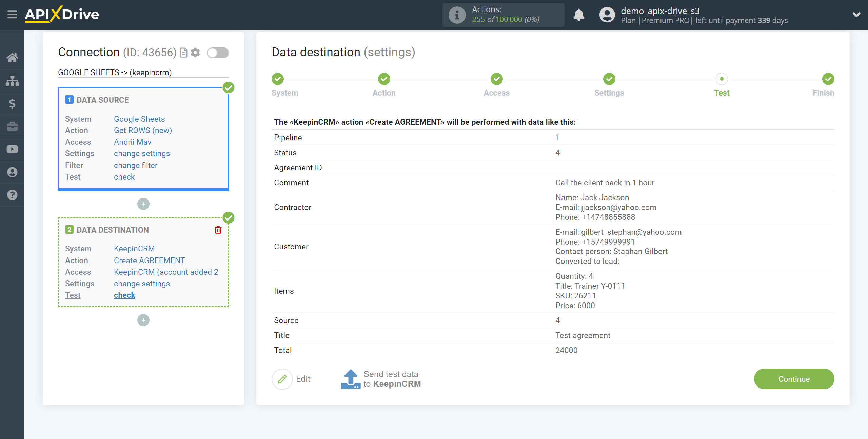
Task: Expand the account dropdown chevron
Action: [x=856, y=15]
